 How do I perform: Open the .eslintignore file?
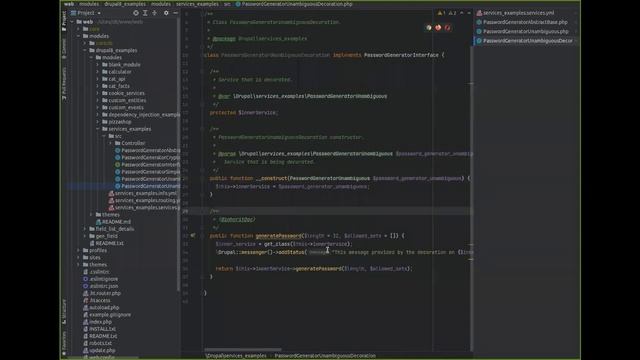pos(100,279)
